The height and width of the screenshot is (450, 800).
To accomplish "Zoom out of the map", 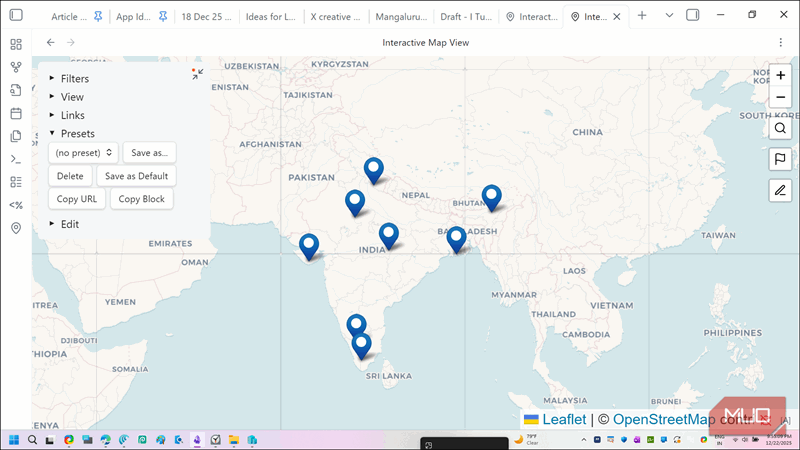I will click(781, 97).
